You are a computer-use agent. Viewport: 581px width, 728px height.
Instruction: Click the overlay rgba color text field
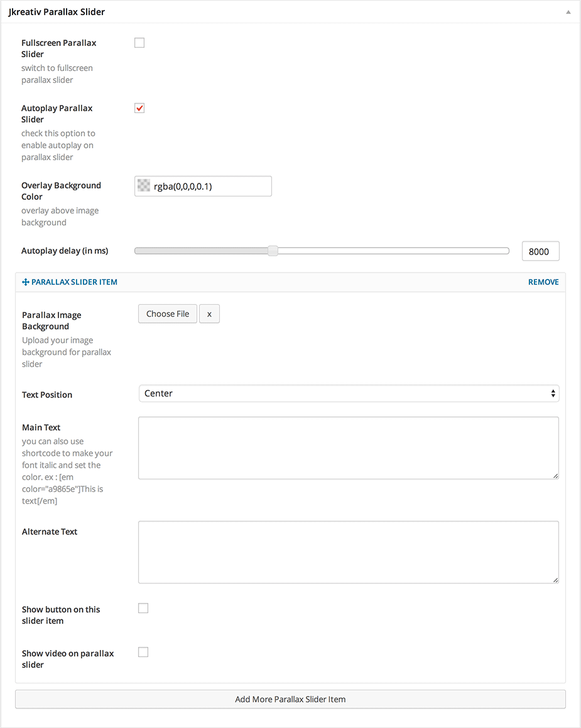point(209,186)
